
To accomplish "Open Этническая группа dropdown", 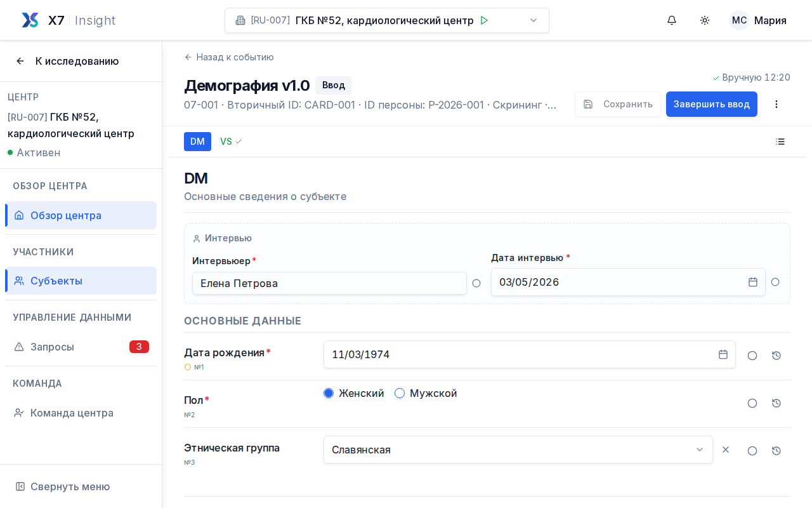I will [518, 450].
